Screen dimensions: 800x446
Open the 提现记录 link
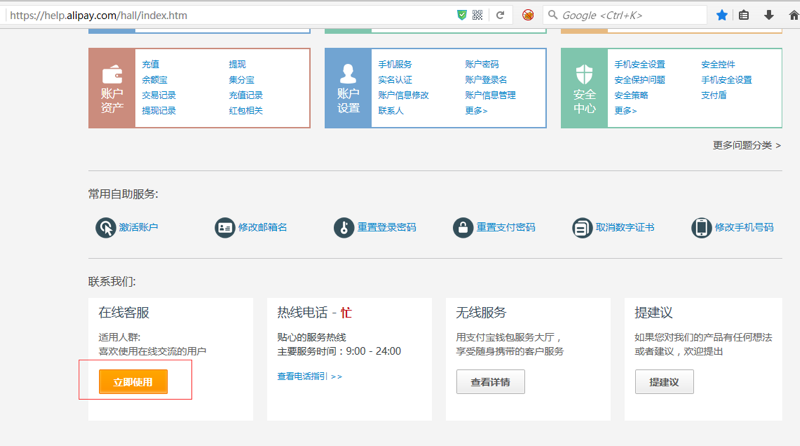[159, 110]
